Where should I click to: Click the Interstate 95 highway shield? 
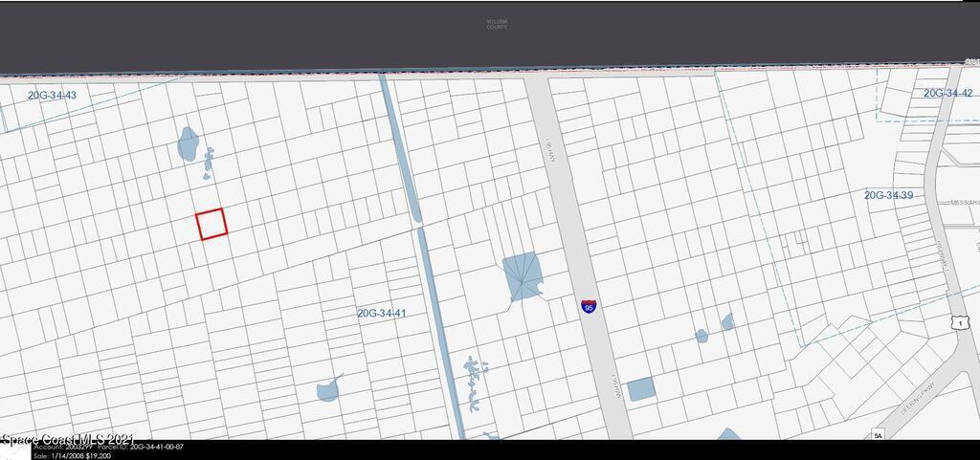(589, 306)
